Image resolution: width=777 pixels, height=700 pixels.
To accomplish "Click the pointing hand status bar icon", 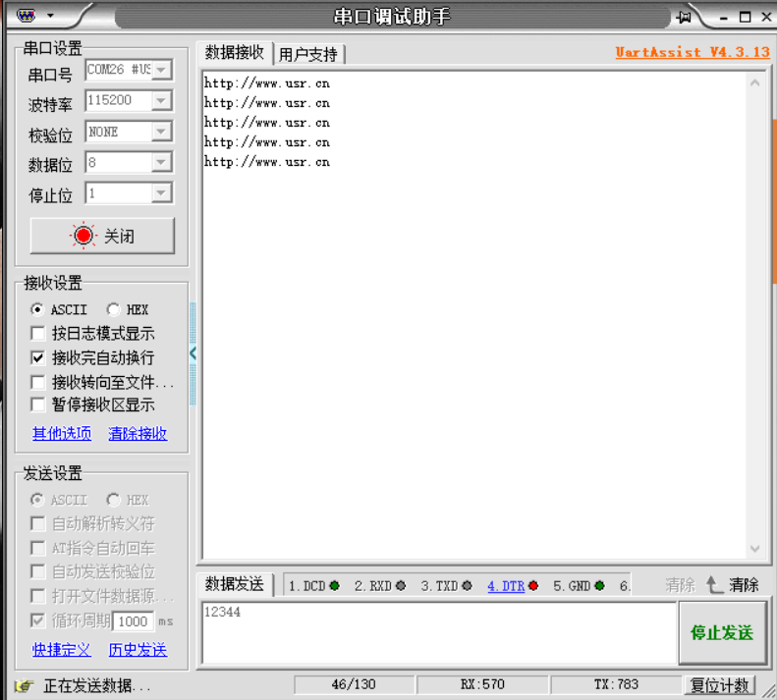I will 25,685.
